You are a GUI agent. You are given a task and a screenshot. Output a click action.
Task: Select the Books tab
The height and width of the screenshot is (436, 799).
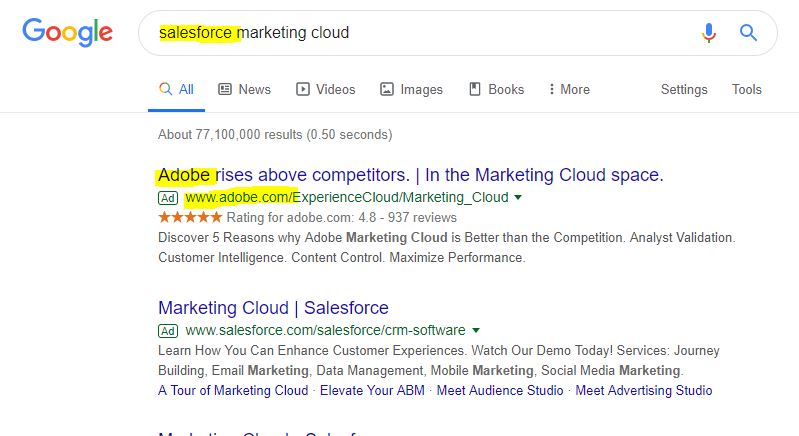point(496,89)
